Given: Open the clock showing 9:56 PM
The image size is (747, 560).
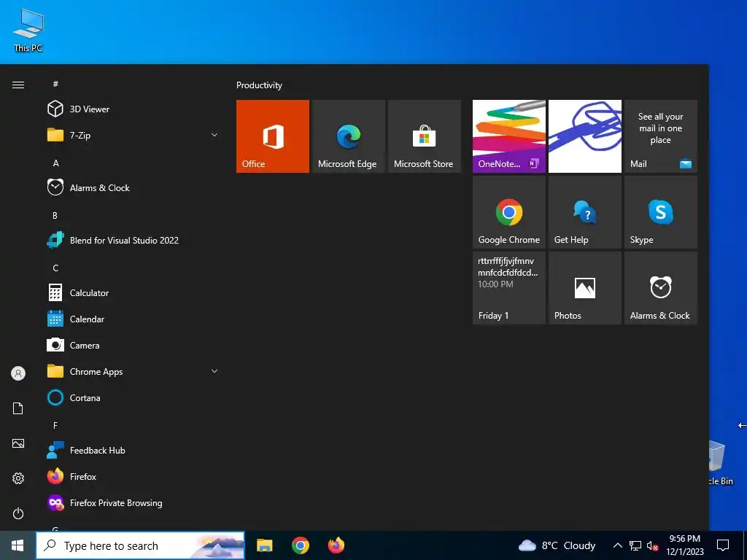Looking at the screenshot, I should tap(684, 545).
